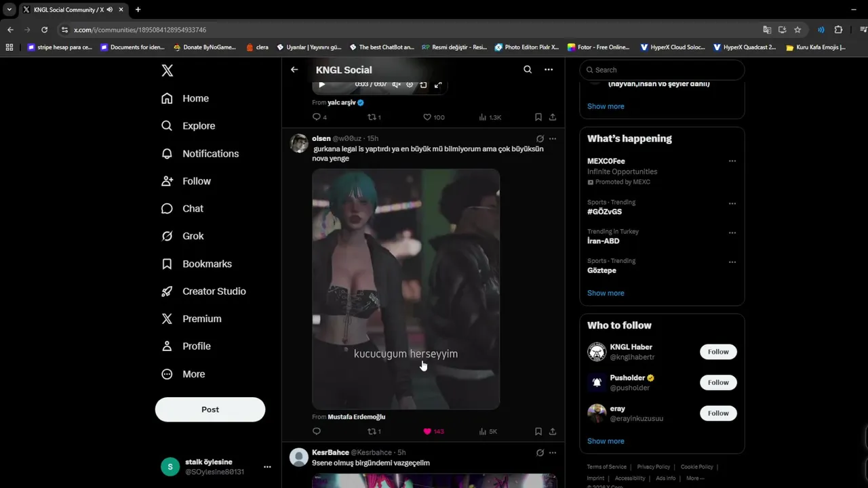This screenshot has width=868, height=488.
Task: Open Chat from the sidebar
Action: click(182, 209)
